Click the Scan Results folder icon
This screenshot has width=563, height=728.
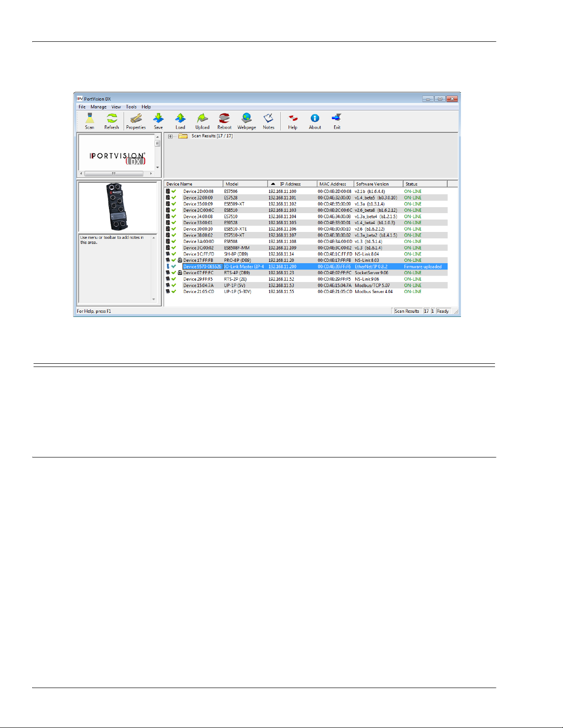(183, 136)
